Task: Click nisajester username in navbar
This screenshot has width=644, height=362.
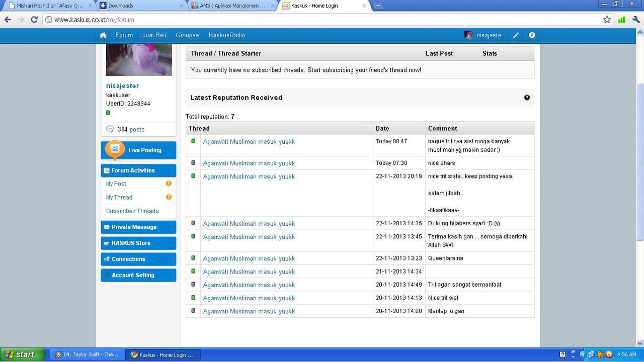Action: click(x=490, y=35)
